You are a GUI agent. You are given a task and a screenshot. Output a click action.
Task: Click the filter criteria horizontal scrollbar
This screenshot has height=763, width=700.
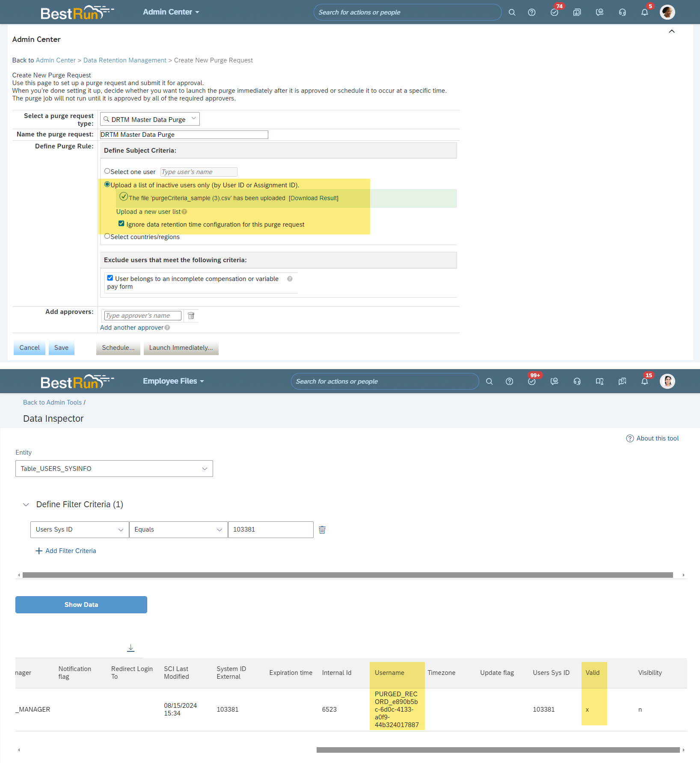[347, 575]
